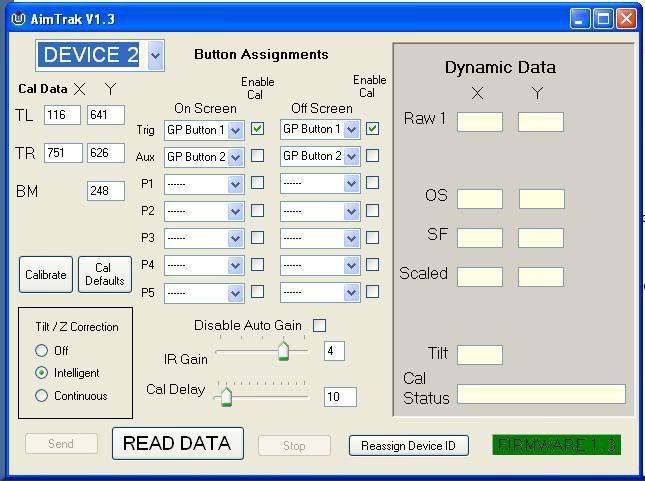645x481 pixels.
Task: Click the AimTrak title bar app icon
Action: [x=18, y=19]
